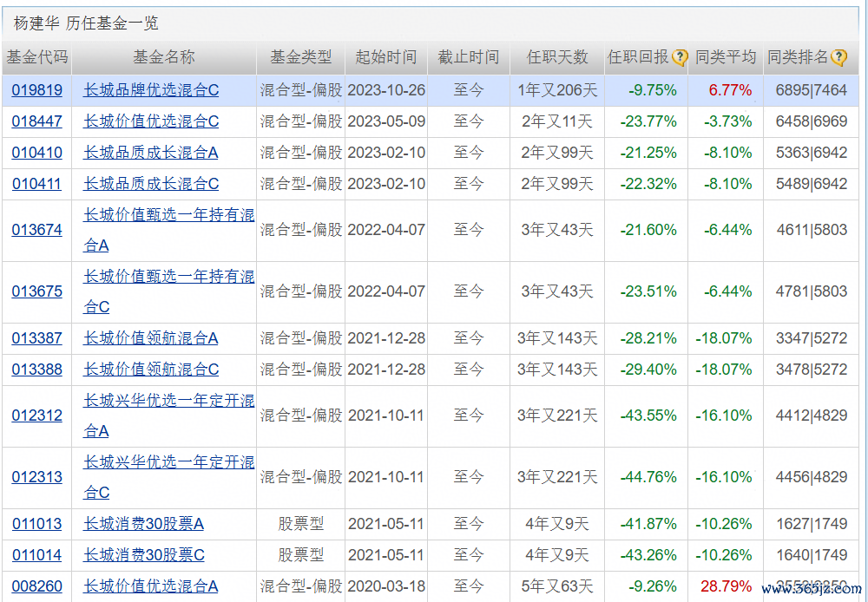The image size is (868, 602).
Task: Select the ranking 3347|5272 cell
Action: coord(812,338)
